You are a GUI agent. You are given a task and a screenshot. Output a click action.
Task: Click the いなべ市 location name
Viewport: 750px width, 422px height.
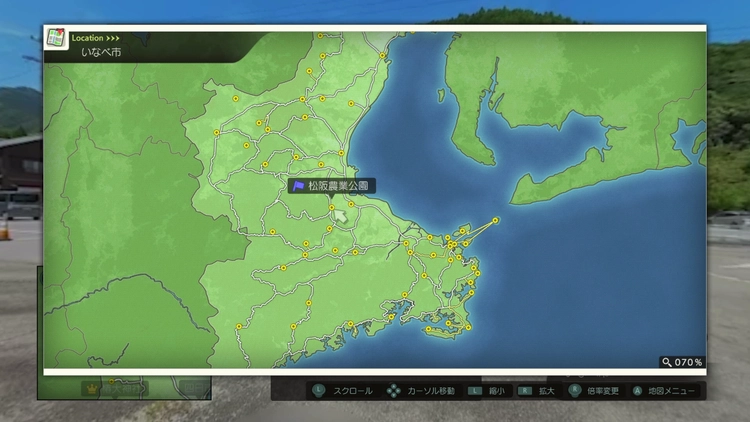pos(103,51)
